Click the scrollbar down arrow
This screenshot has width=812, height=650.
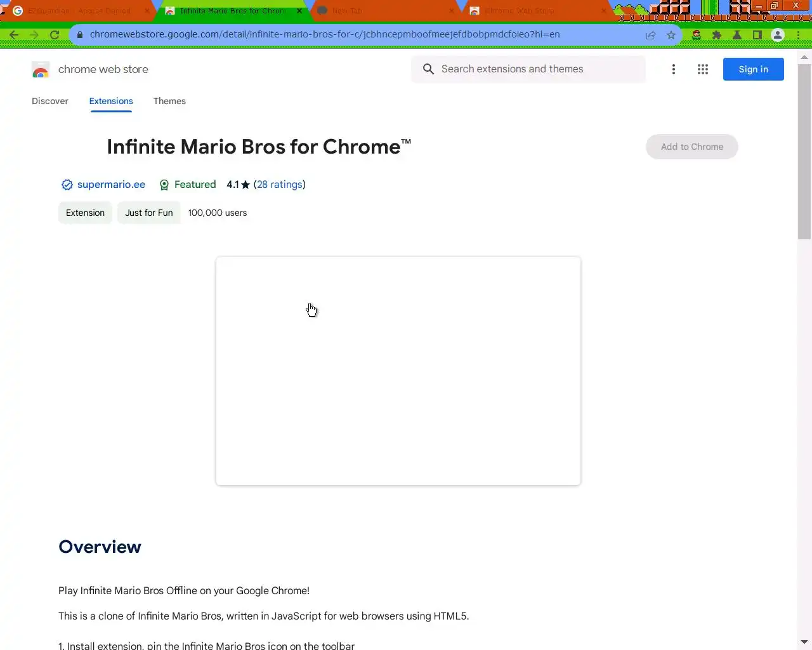(804, 642)
